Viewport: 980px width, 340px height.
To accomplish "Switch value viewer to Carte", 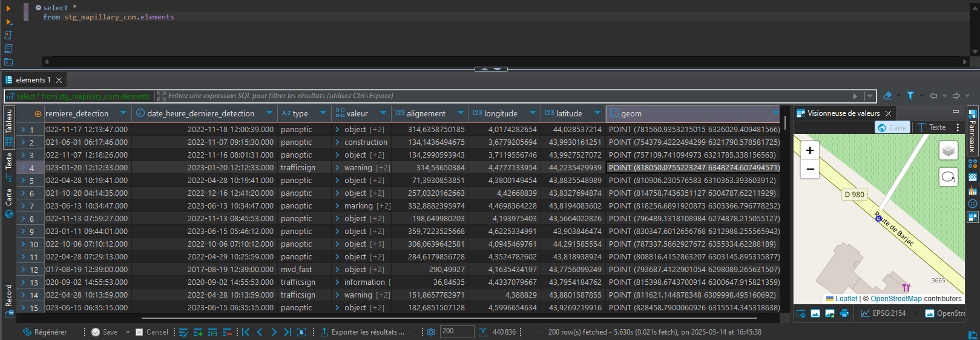I will click(x=892, y=127).
